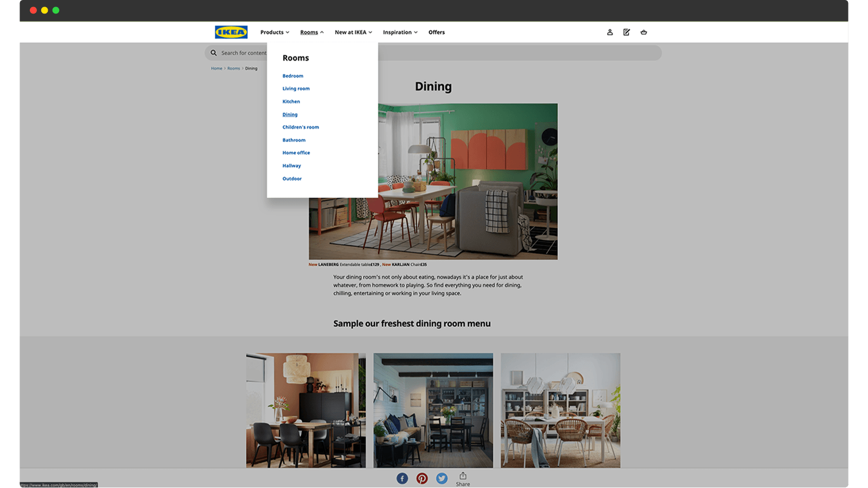Image resolution: width=868 pixels, height=488 pixels.
Task: Click the red close window button
Action: 33,10
